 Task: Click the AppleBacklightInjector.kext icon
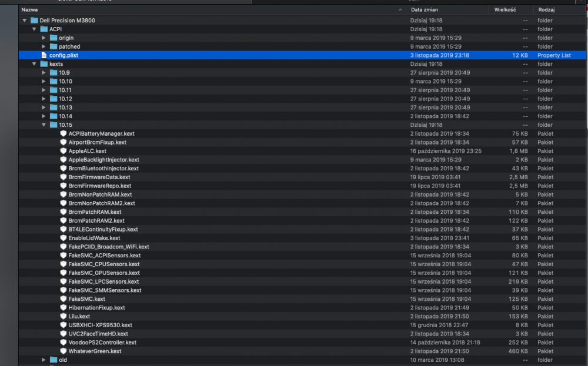click(64, 160)
